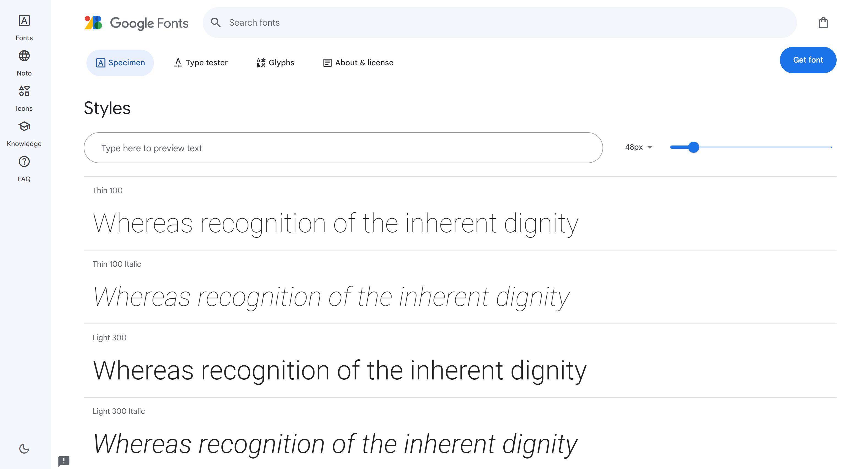Click the font size slider handle
This screenshot has height=469, width=868.
tap(693, 147)
